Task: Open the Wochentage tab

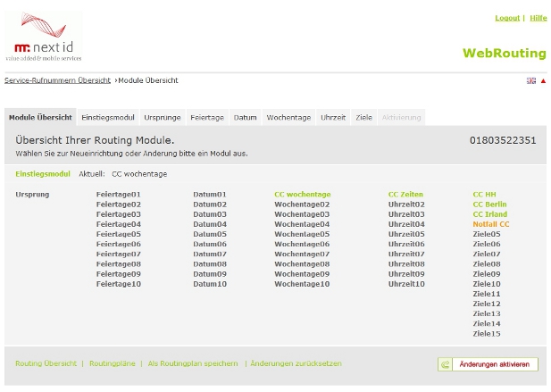Action: tap(288, 117)
